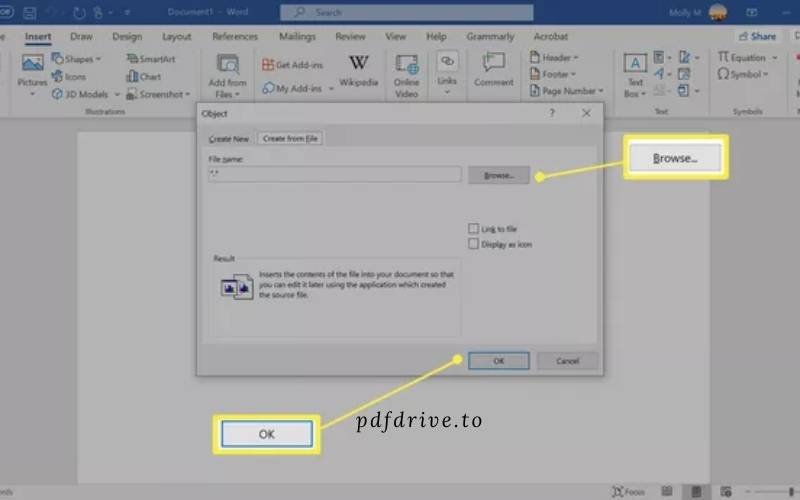Switch to Read Mode view
The image size is (800, 500).
pyautogui.click(x=666, y=492)
